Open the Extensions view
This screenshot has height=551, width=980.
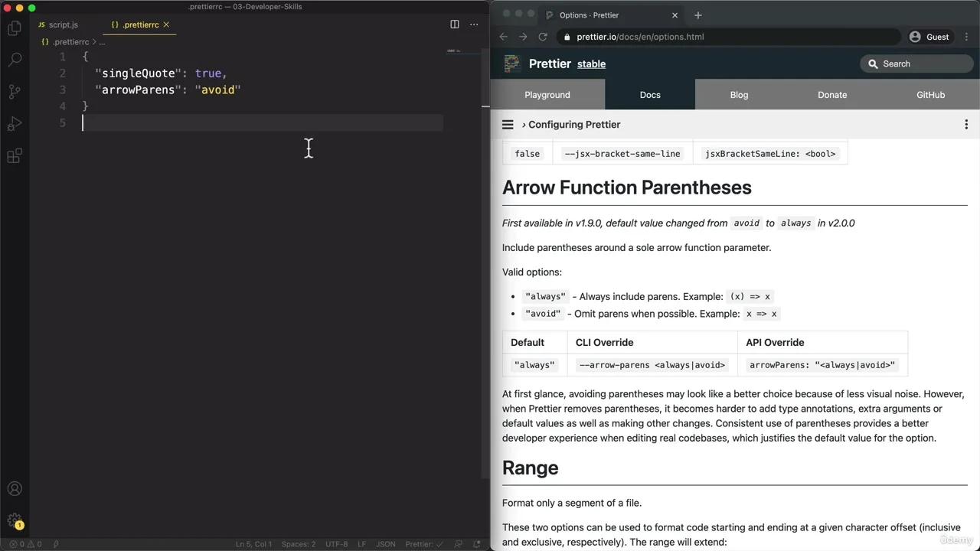click(15, 156)
